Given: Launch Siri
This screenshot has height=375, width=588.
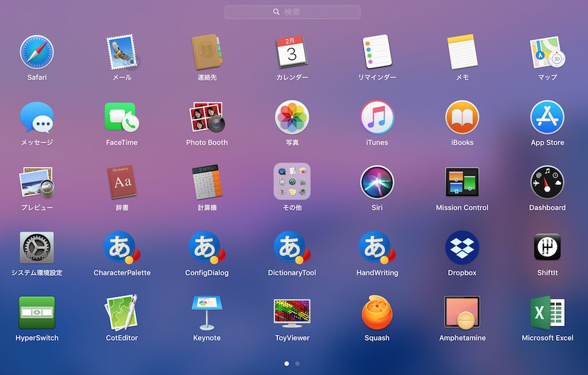Looking at the screenshot, I should (x=377, y=182).
